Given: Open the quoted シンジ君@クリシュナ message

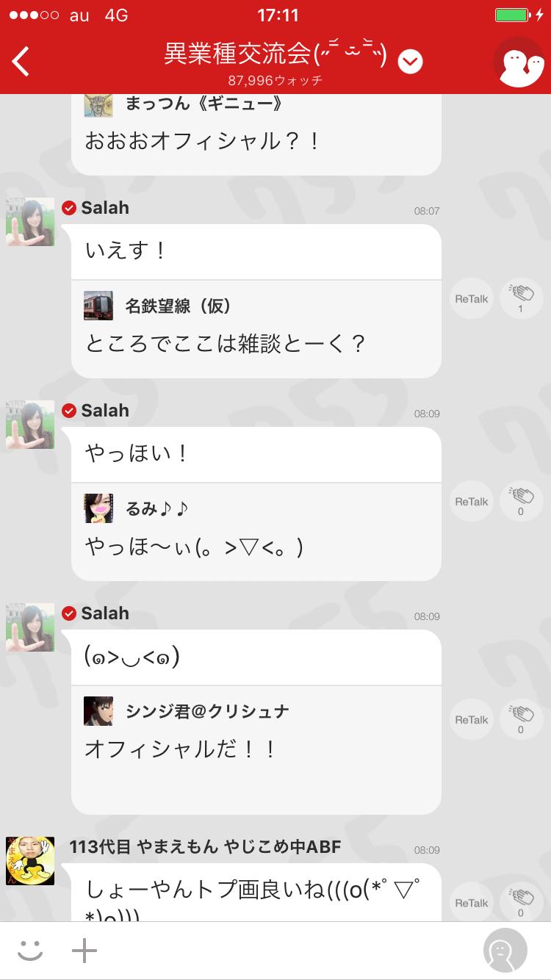Looking at the screenshot, I should coord(256,749).
